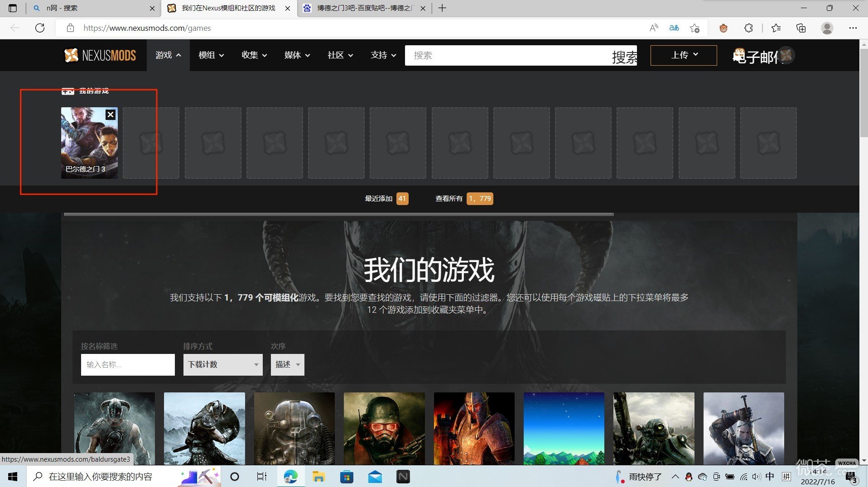Open the browser profile icon

827,28
